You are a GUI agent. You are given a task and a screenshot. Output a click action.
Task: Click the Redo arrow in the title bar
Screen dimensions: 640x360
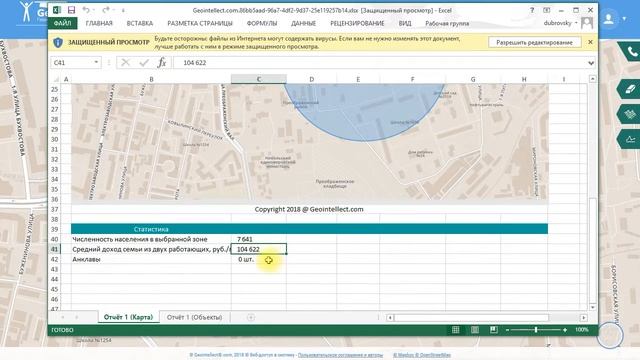105,10
